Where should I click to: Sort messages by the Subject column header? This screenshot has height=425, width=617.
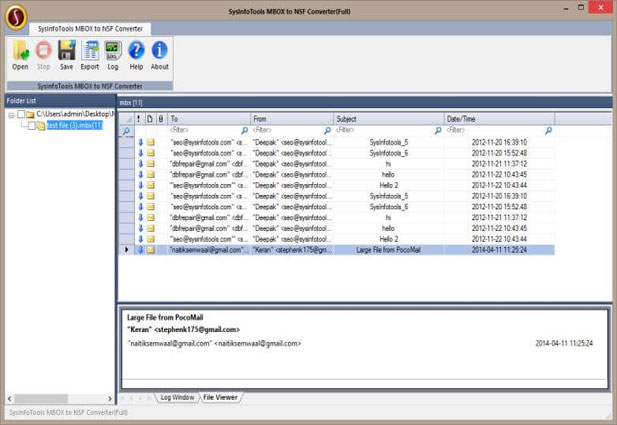(389, 118)
